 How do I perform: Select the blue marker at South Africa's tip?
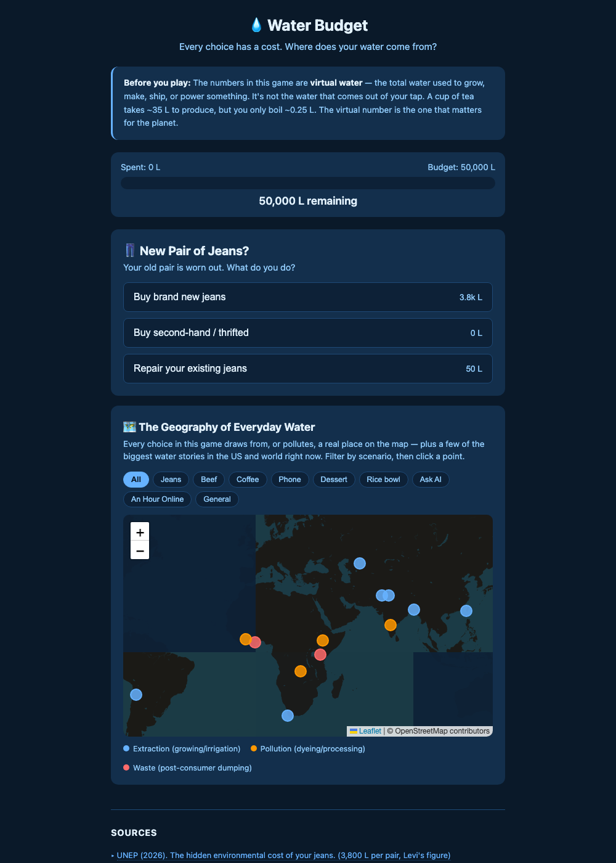pos(288,716)
